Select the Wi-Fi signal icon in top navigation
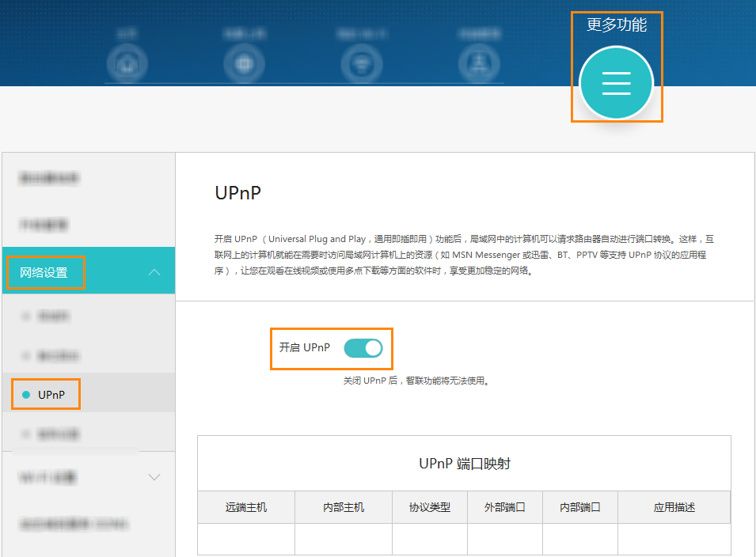The width and height of the screenshot is (756, 557). [x=360, y=64]
